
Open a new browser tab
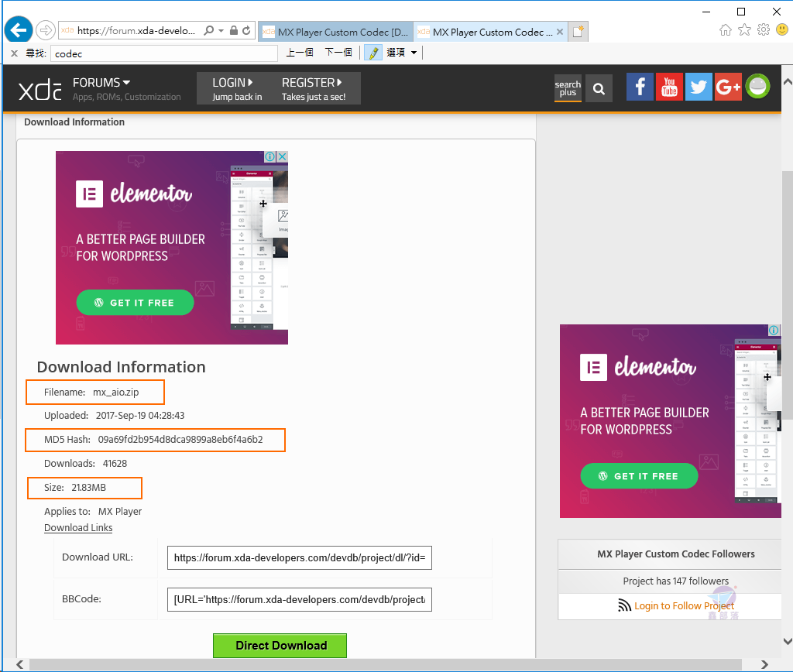(x=578, y=31)
